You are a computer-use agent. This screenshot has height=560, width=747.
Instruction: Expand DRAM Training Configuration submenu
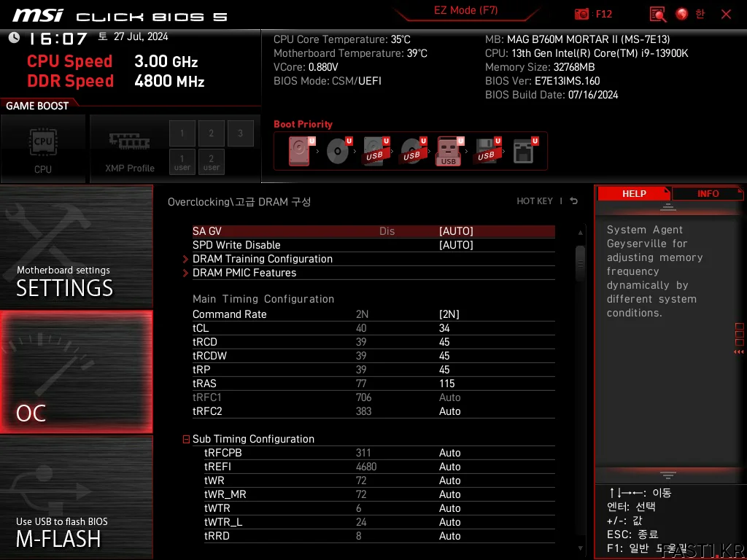[x=263, y=259]
